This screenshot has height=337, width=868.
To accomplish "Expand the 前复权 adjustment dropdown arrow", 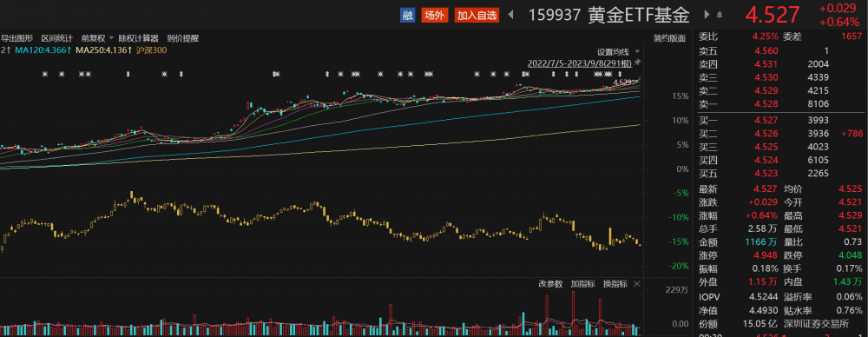I will tap(111, 38).
